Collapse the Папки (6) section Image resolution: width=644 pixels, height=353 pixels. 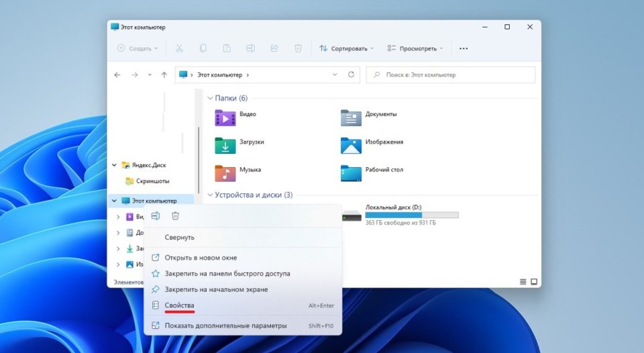click(209, 99)
